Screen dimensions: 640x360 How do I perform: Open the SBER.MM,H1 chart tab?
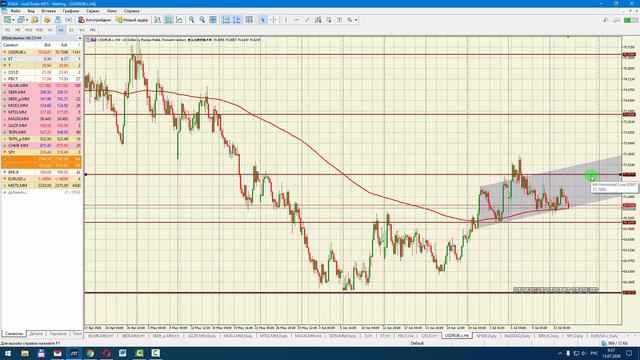[x=133, y=336]
